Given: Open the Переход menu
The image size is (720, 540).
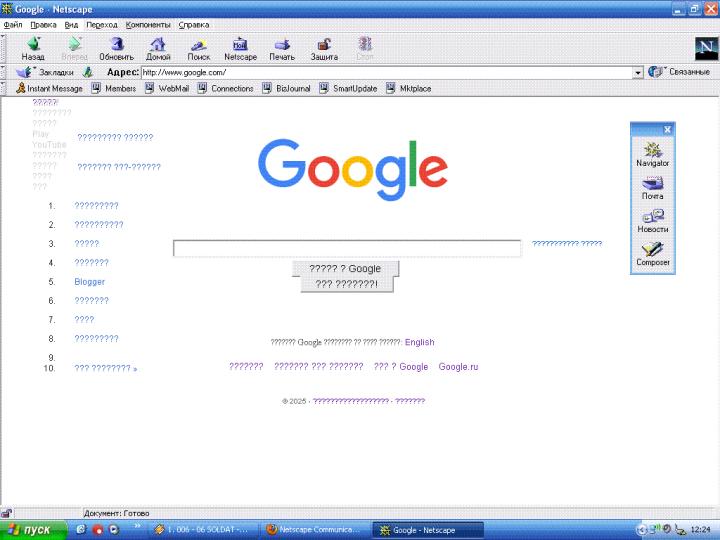Looking at the screenshot, I should (x=101, y=25).
